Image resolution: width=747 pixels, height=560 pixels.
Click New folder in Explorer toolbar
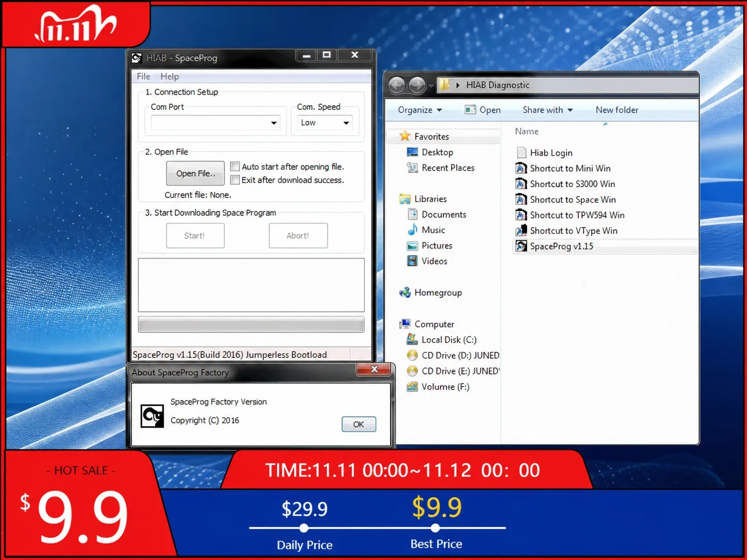tap(617, 110)
